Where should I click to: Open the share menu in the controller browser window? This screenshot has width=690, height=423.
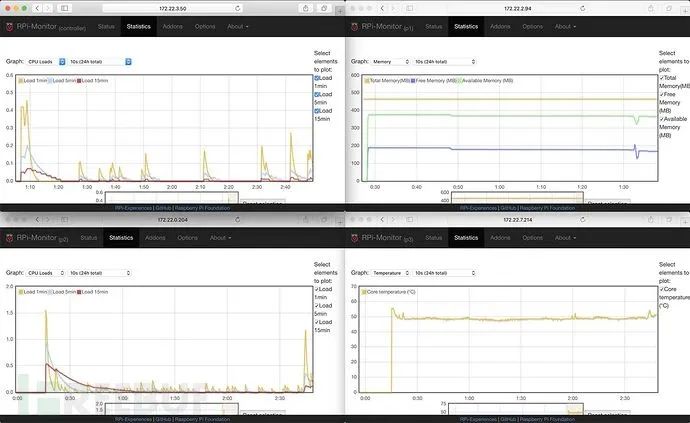pyautogui.click(x=305, y=8)
